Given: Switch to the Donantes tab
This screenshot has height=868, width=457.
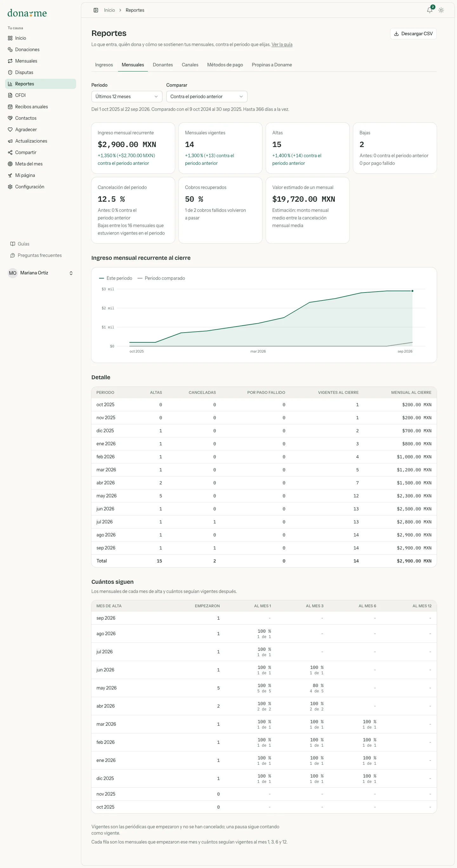Looking at the screenshot, I should tap(163, 65).
